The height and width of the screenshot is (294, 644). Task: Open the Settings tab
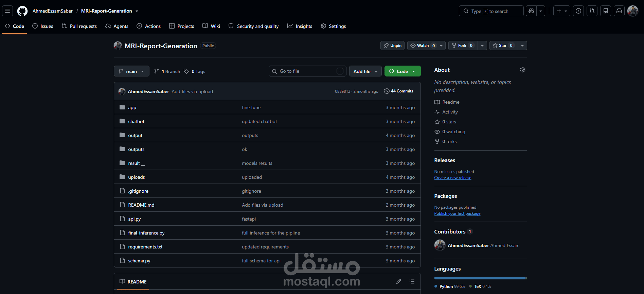click(x=333, y=26)
